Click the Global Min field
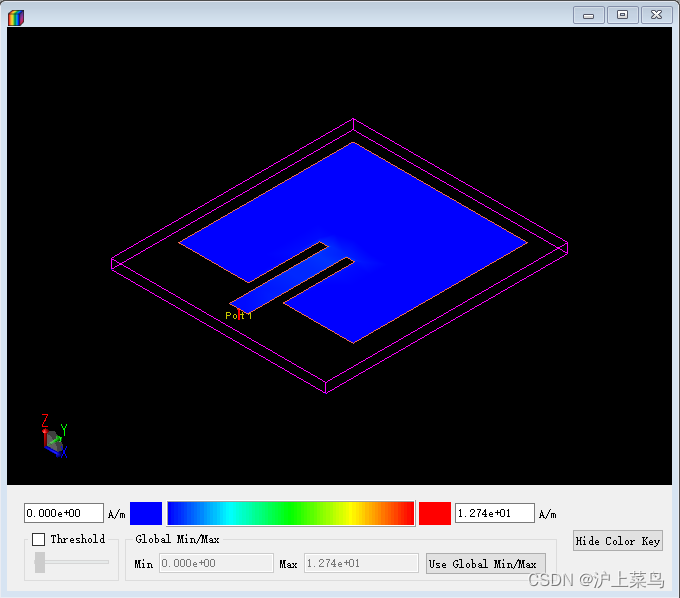The height and width of the screenshot is (598, 680). pyautogui.click(x=216, y=563)
